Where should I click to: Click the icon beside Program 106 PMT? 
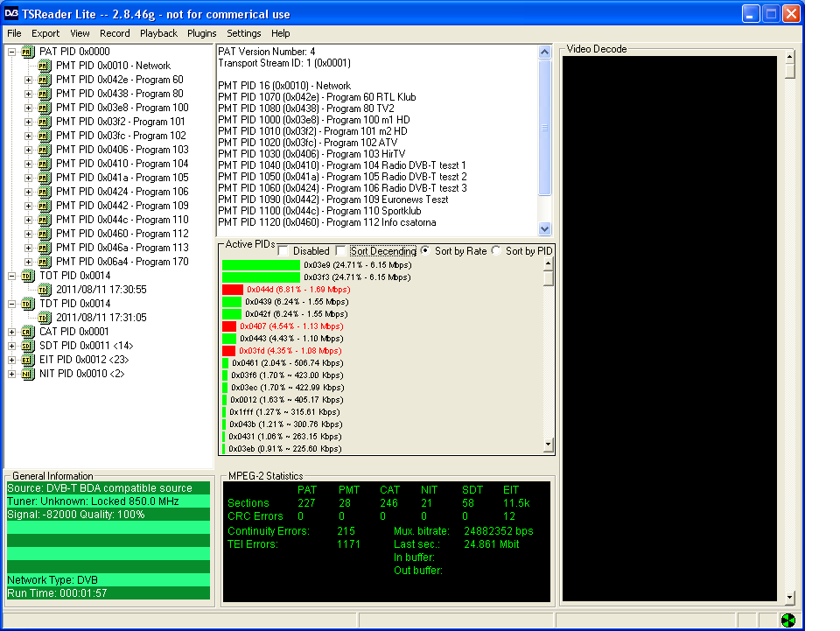[45, 192]
